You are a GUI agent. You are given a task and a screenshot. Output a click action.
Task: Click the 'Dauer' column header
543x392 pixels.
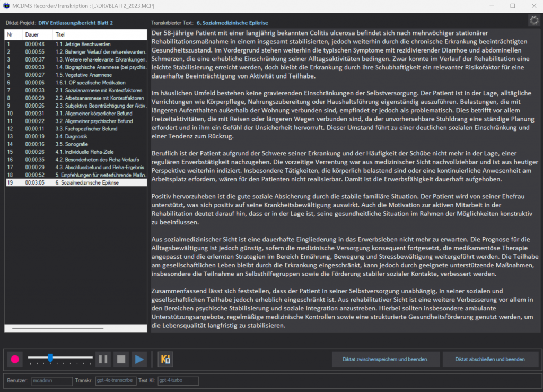tap(32, 34)
